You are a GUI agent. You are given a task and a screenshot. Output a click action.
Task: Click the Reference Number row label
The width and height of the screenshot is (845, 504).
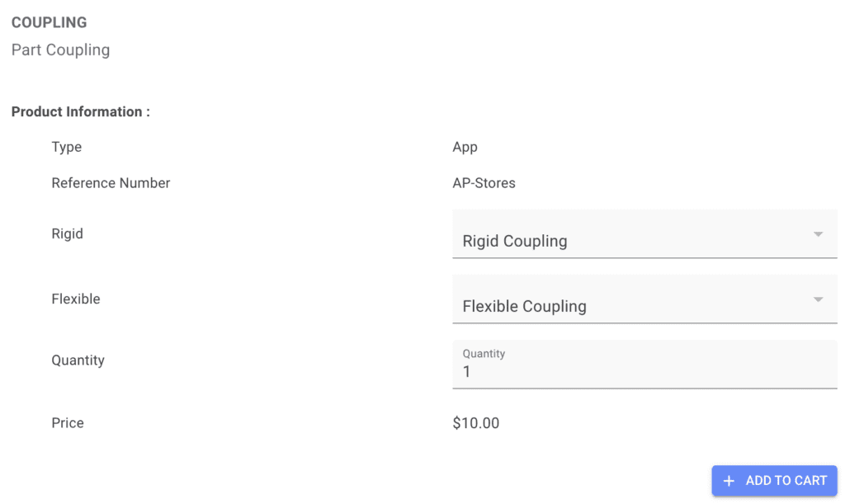111,183
